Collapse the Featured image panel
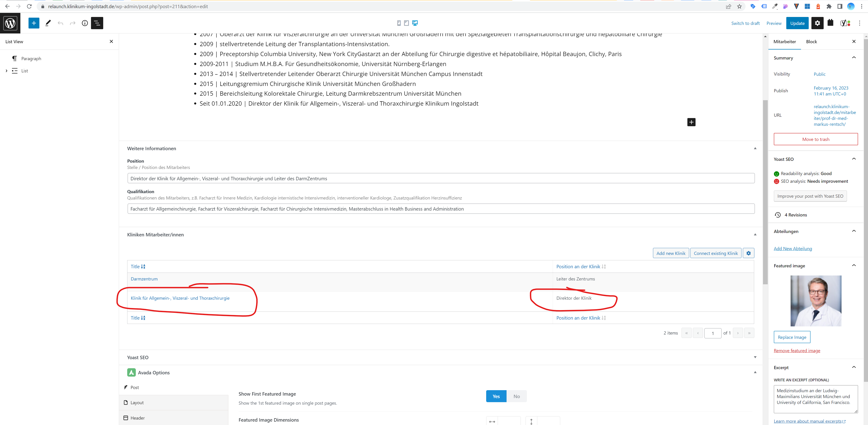Screen dimensions: 868x425 (x=854, y=265)
